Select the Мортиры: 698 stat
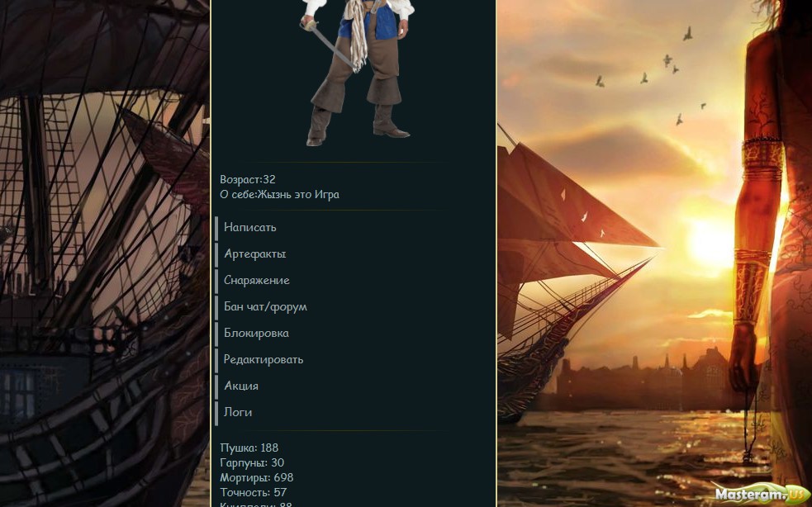The height and width of the screenshot is (507, 812). (256, 477)
